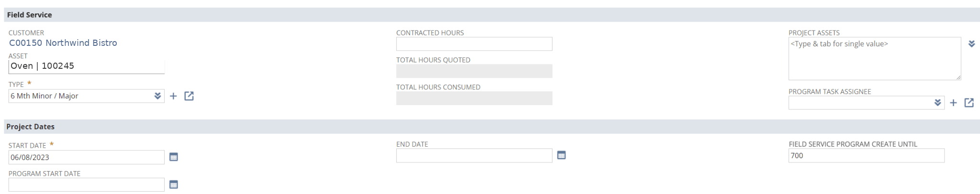Image resolution: width=980 pixels, height=194 pixels.
Task: Click the Project Dates section header
Action: tap(31, 127)
